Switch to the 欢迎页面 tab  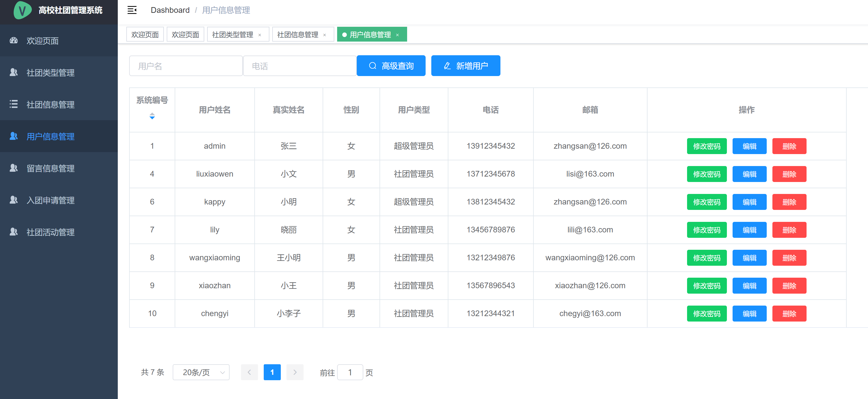pyautogui.click(x=145, y=34)
